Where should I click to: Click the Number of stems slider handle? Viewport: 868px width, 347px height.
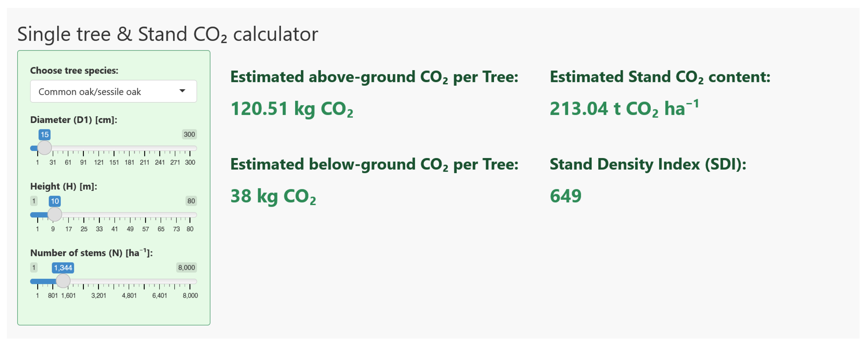tap(63, 281)
